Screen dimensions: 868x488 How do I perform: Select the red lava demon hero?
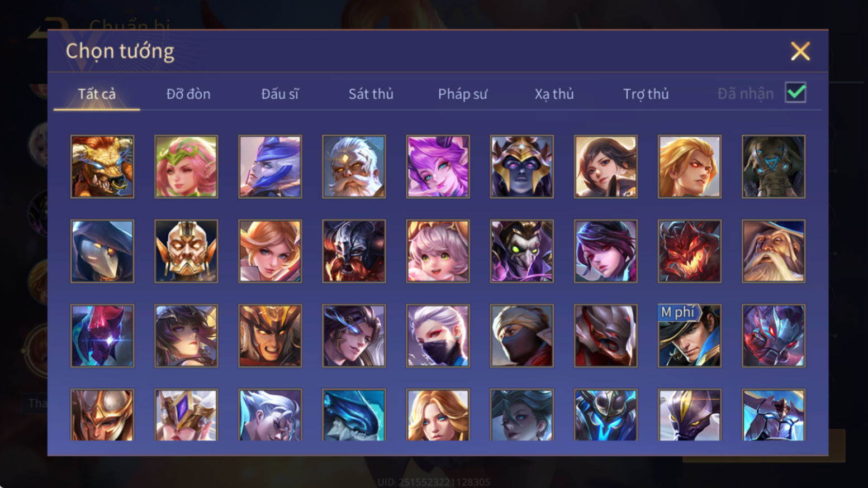point(690,251)
